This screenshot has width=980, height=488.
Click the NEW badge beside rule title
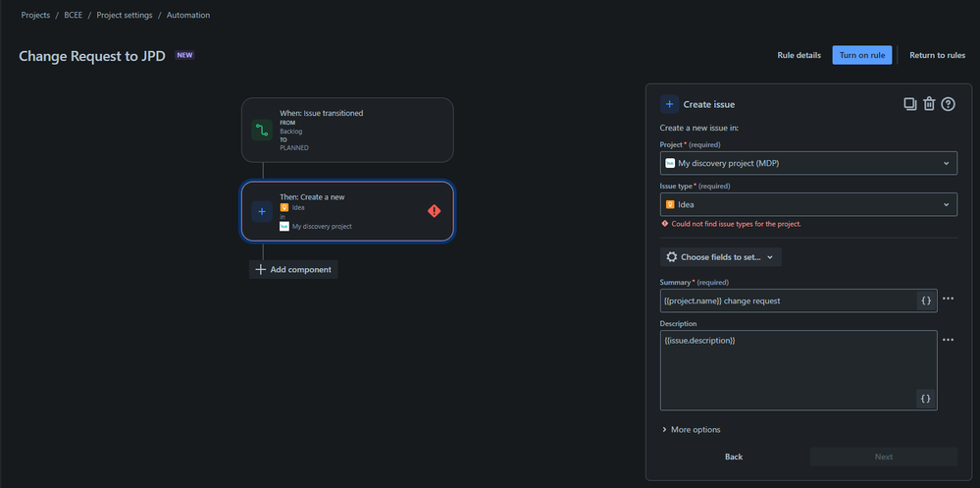click(x=184, y=55)
